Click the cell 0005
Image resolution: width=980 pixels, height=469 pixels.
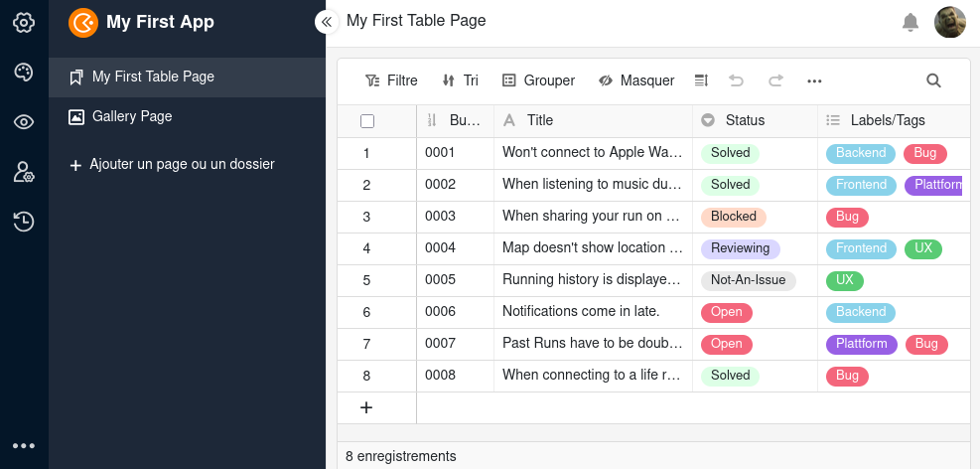point(455,280)
